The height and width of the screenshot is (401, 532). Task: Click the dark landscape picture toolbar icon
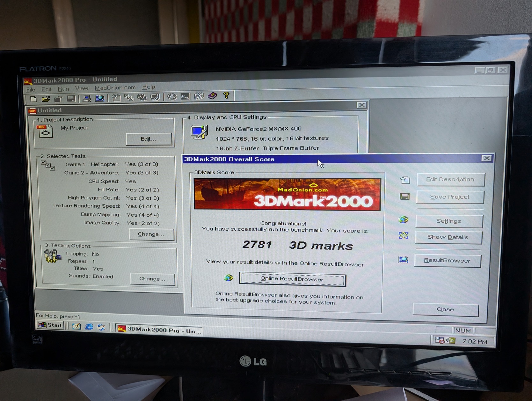[x=185, y=96]
